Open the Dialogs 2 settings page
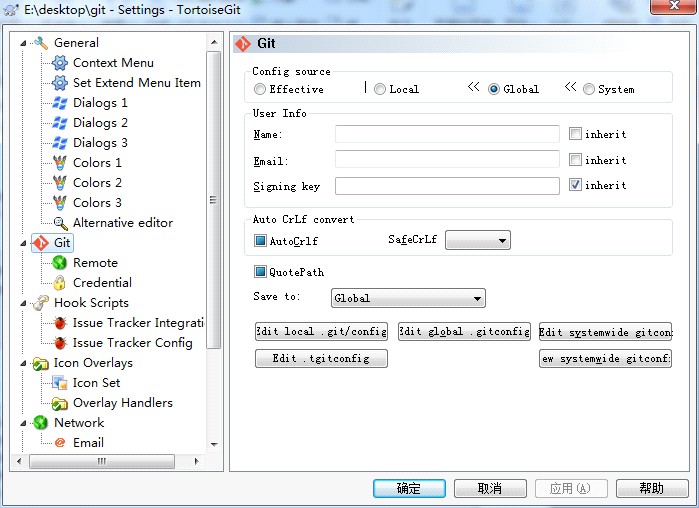This screenshot has width=699, height=508. 100,123
